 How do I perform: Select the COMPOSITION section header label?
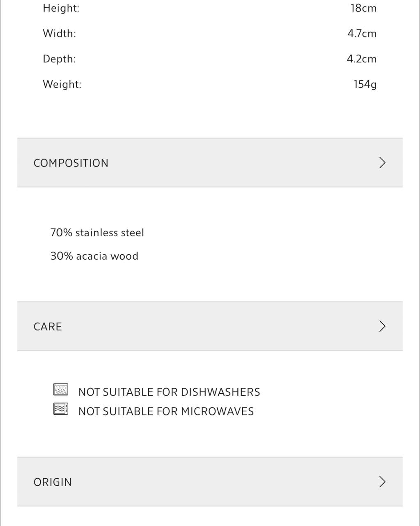click(x=71, y=163)
